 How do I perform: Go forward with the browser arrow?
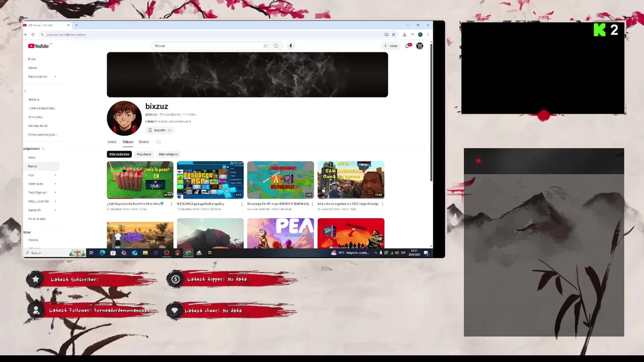click(x=25, y=35)
